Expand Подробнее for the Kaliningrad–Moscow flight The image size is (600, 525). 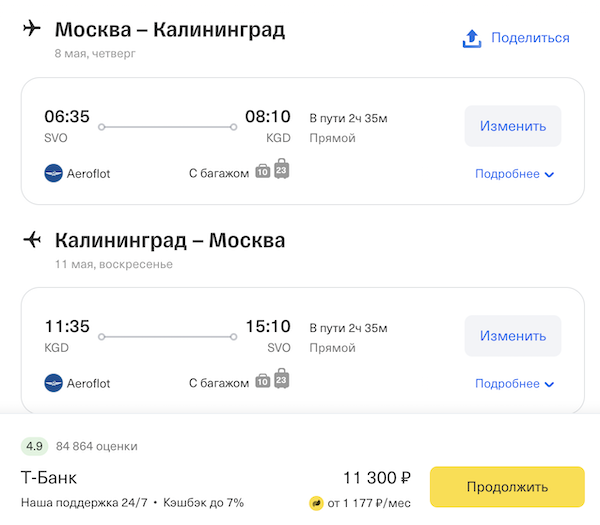tap(514, 384)
